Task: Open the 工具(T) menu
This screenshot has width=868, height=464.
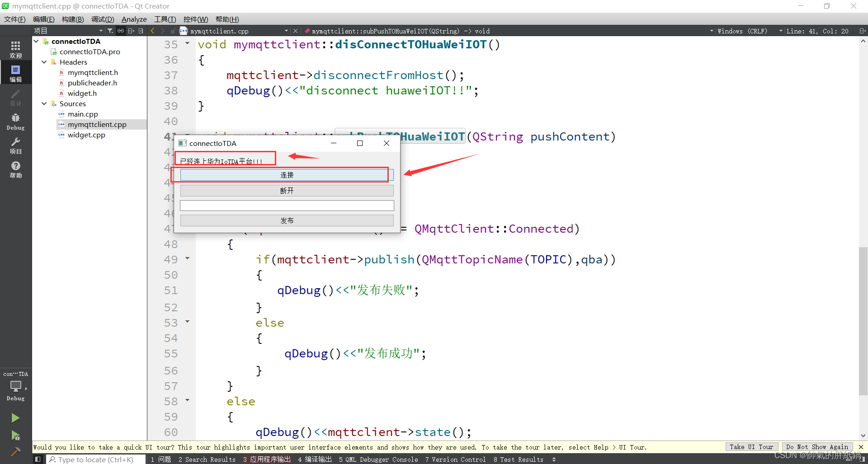Action: click(x=165, y=19)
